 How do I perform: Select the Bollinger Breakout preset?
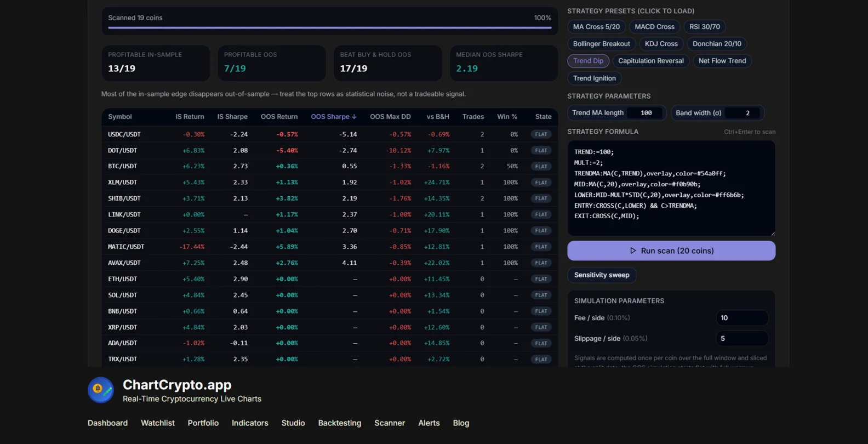(601, 44)
